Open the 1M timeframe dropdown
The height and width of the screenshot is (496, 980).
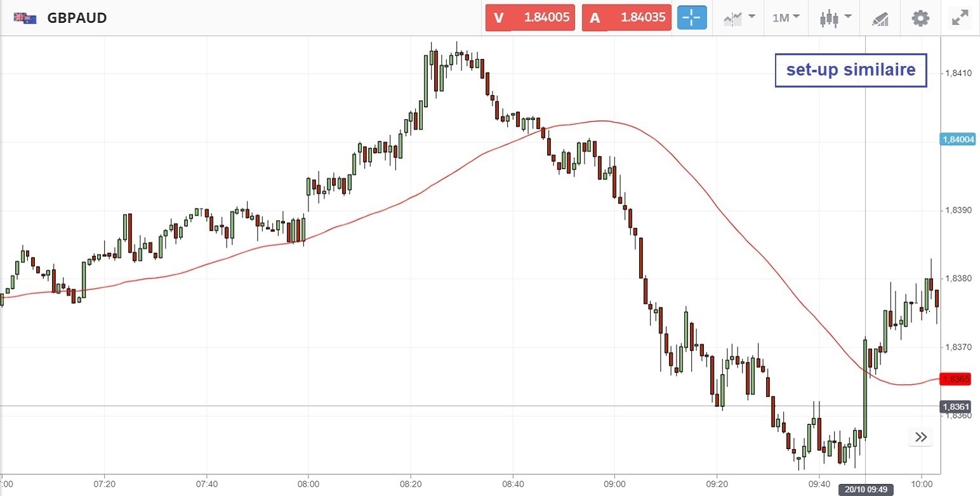pos(786,18)
